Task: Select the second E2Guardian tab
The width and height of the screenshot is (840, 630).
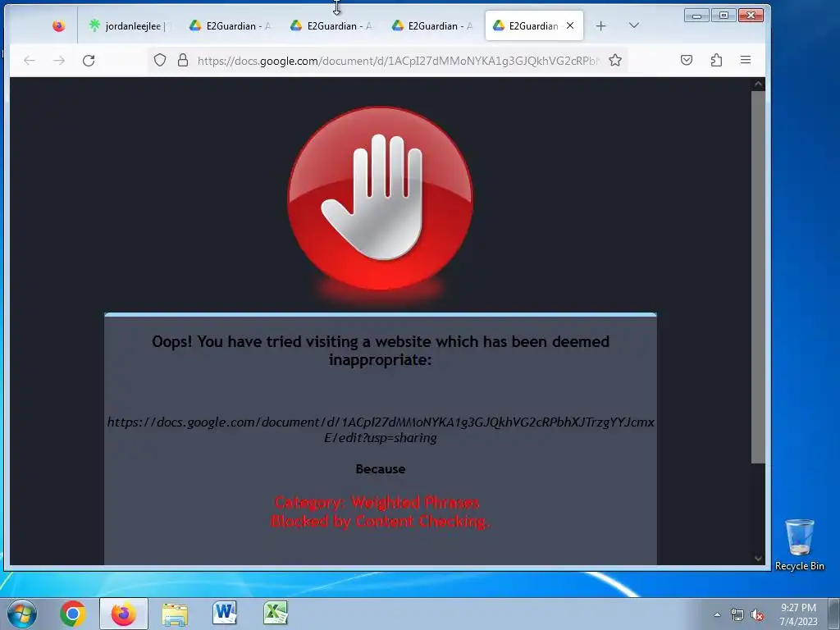Action: coord(331,25)
